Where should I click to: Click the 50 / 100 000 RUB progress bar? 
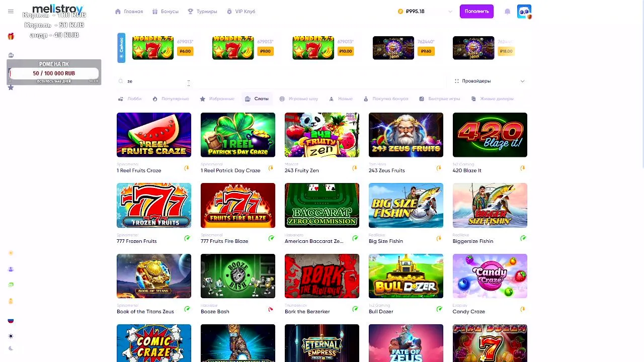tap(54, 73)
